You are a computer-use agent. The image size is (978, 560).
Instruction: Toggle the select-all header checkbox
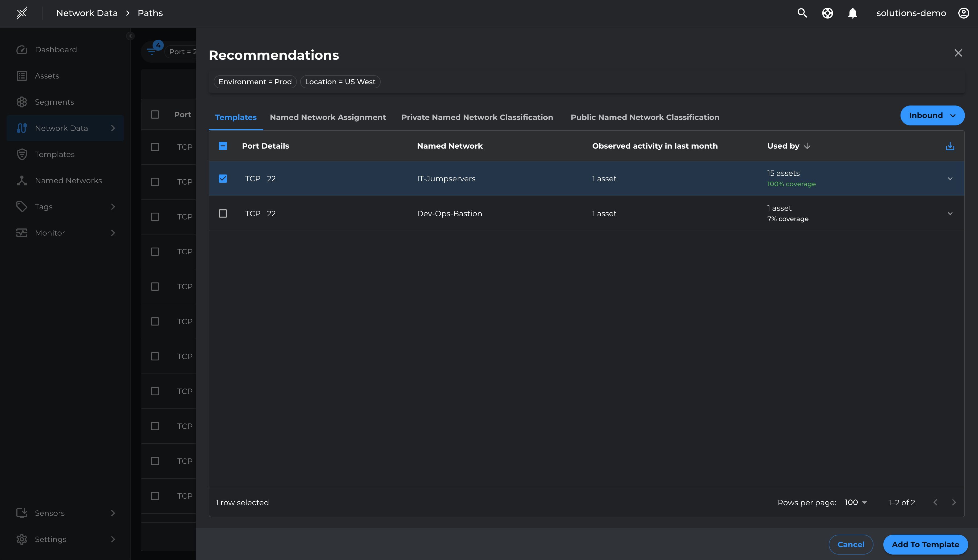pyautogui.click(x=223, y=146)
